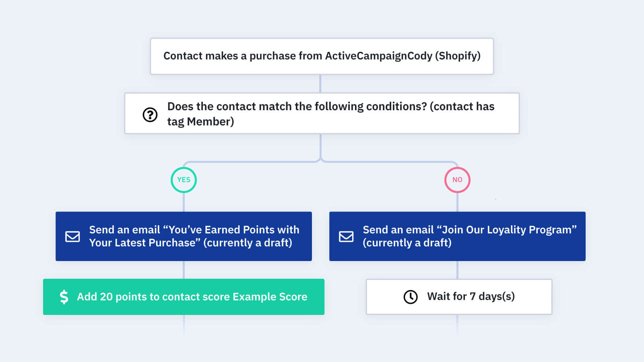Click connector line below the Wait step
644x362 pixels.
(x=457, y=324)
